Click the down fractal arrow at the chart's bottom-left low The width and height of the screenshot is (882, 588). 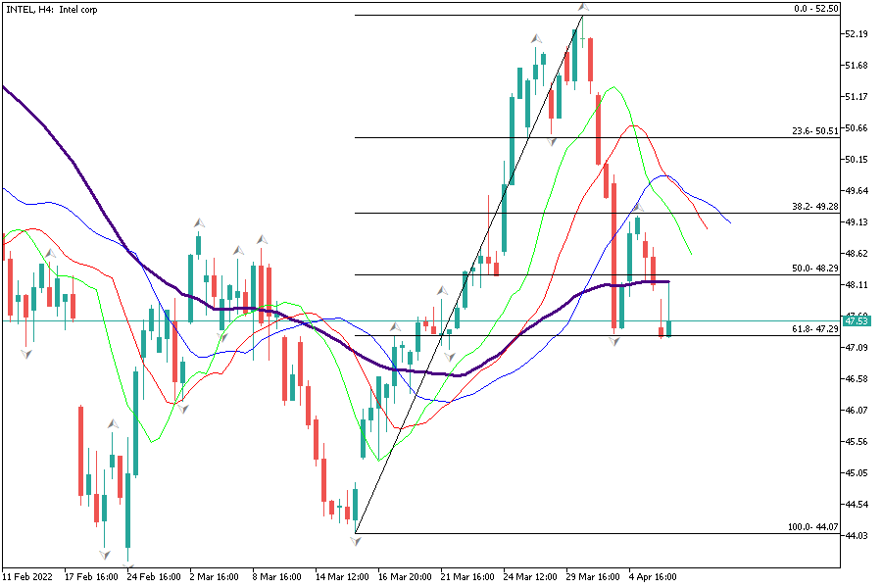104,555
